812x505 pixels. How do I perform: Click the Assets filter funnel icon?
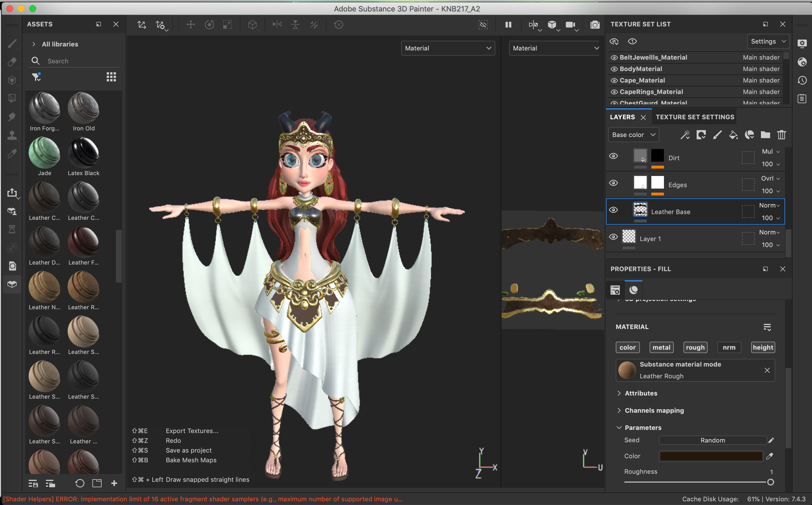[36, 77]
